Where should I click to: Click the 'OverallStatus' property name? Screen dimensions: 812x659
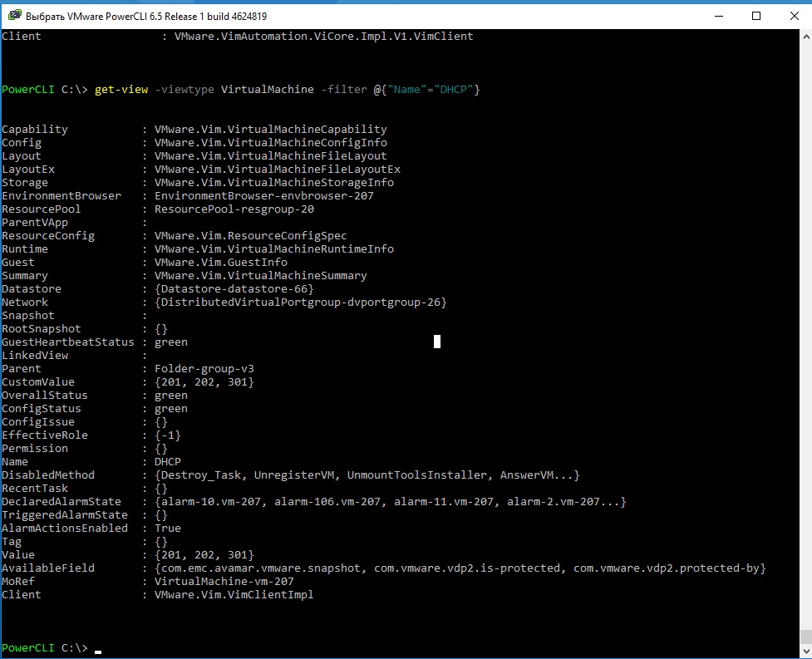45,396
